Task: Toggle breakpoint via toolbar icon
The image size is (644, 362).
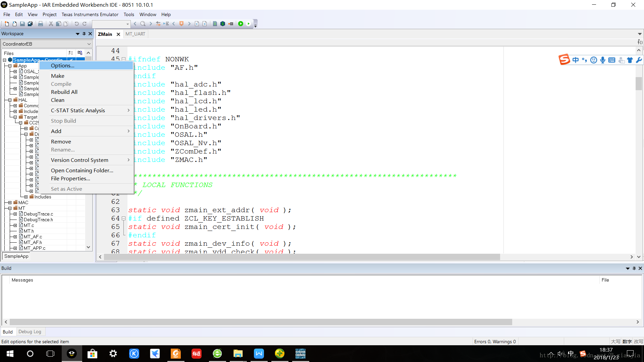Action: tap(231, 24)
